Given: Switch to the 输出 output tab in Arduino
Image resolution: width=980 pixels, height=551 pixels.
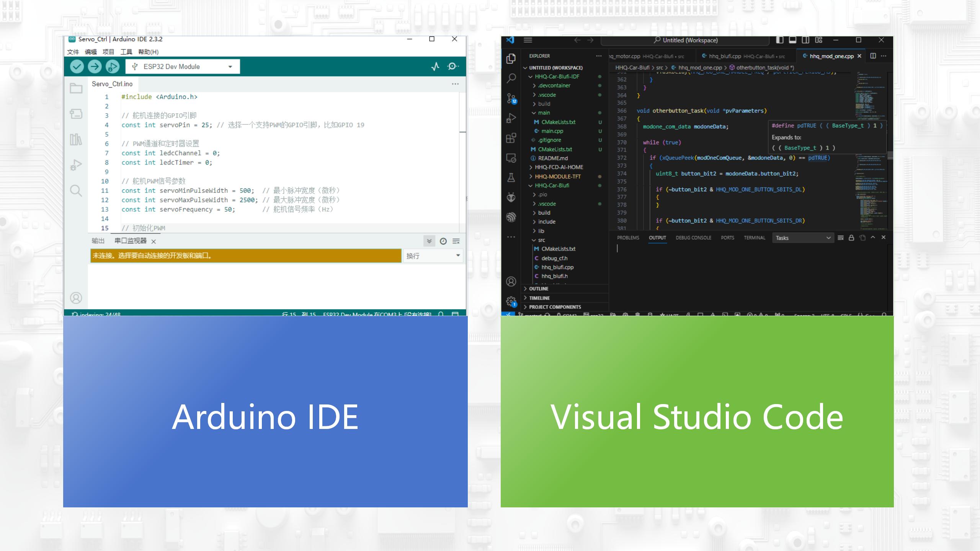Looking at the screenshot, I should tap(98, 241).
